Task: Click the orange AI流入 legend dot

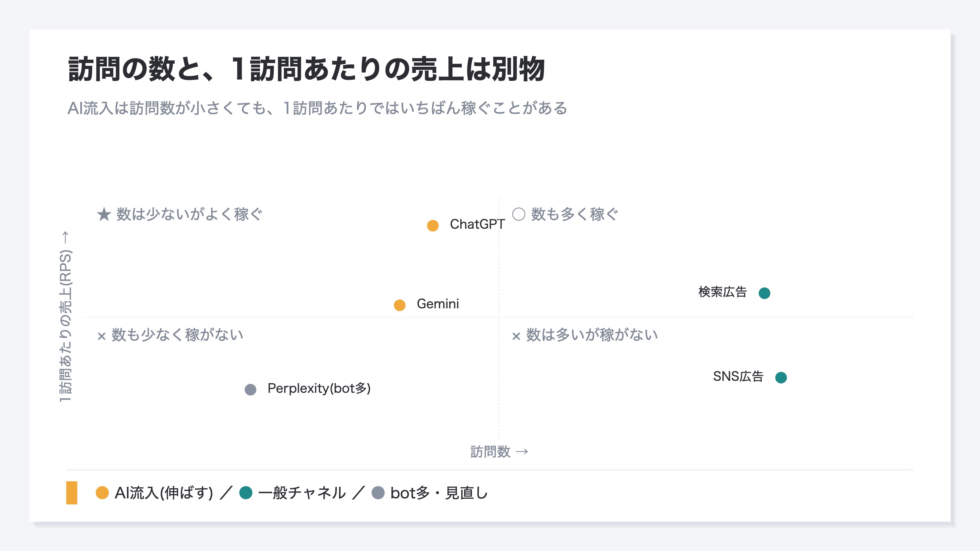Action: pos(102,493)
